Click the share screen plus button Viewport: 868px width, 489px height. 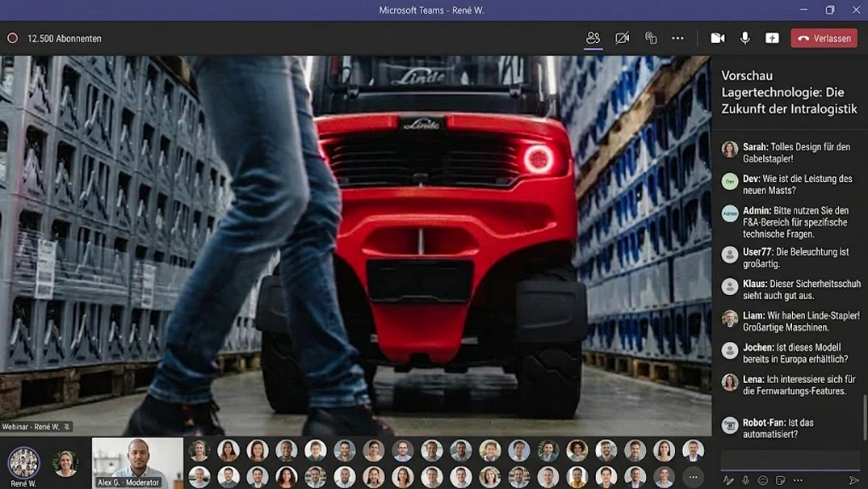[772, 38]
